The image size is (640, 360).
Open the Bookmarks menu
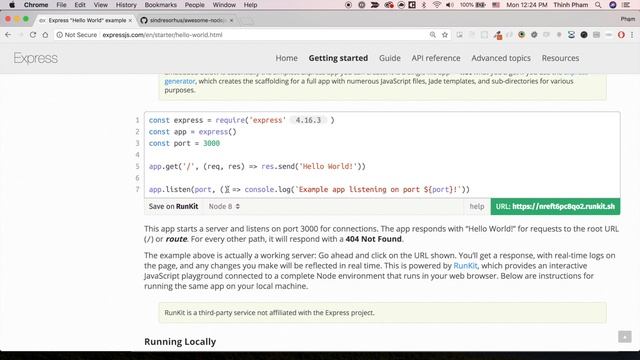click(160, 5)
